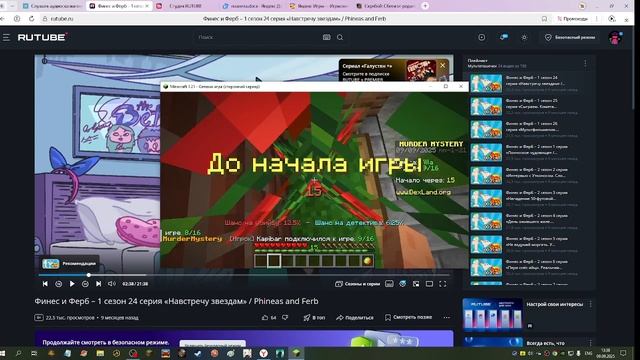The image size is (640, 360).
Task: Play the Phineas and Ferb video
Action: (72, 284)
